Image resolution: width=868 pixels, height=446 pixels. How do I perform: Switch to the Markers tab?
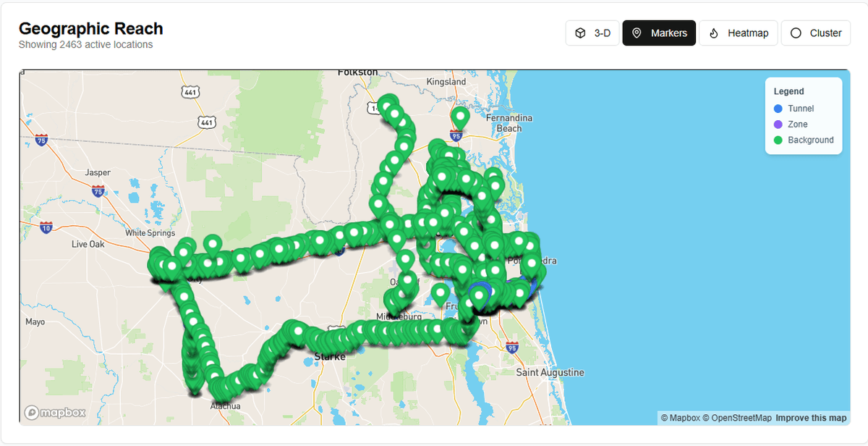(x=659, y=33)
